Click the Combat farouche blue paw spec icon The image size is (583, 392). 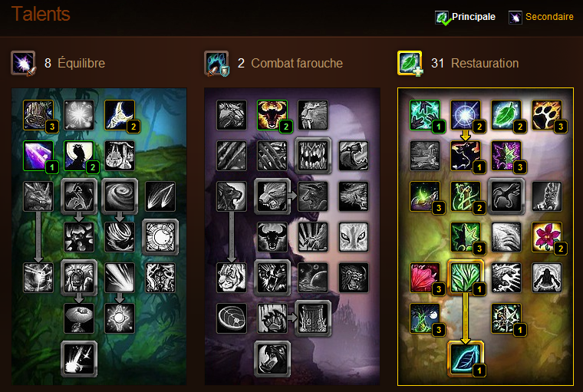pos(216,63)
